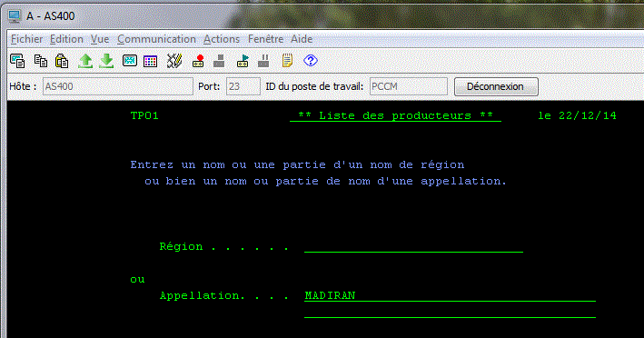Open the Vue menu
The image size is (644, 338).
pos(100,39)
